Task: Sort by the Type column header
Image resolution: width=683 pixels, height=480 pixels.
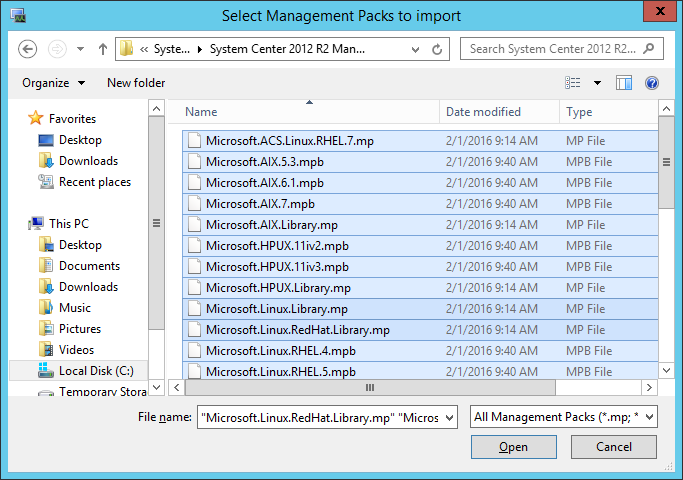Action: (x=609, y=112)
